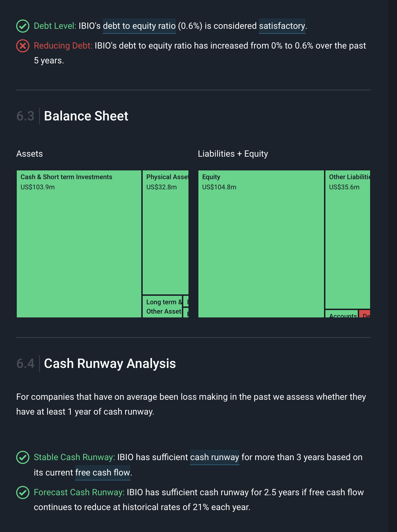
Task: Select the Other Liabilities US$35.6m block
Action: pyautogui.click(x=348, y=240)
